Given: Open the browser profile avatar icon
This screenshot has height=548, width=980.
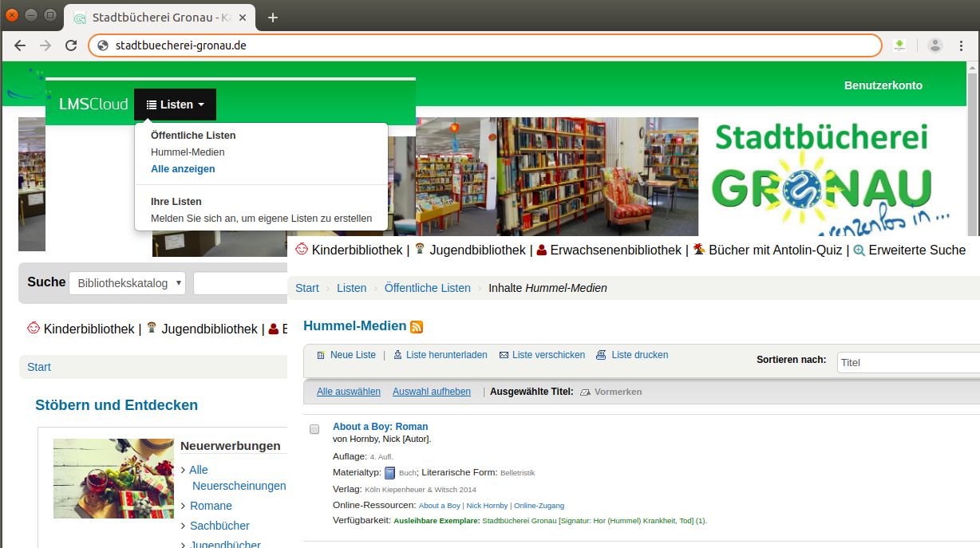Looking at the screenshot, I should 935,45.
